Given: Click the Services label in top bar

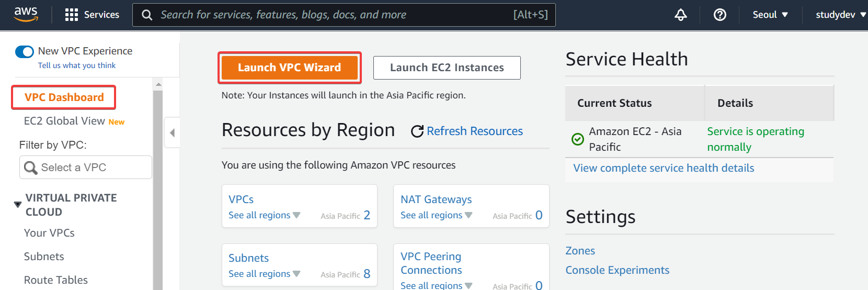Looking at the screenshot, I should click(x=101, y=15).
